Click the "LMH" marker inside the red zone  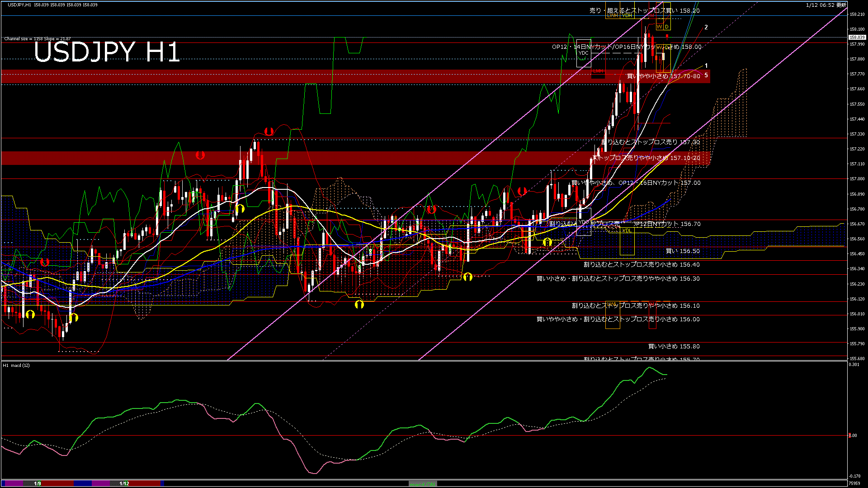coord(598,71)
